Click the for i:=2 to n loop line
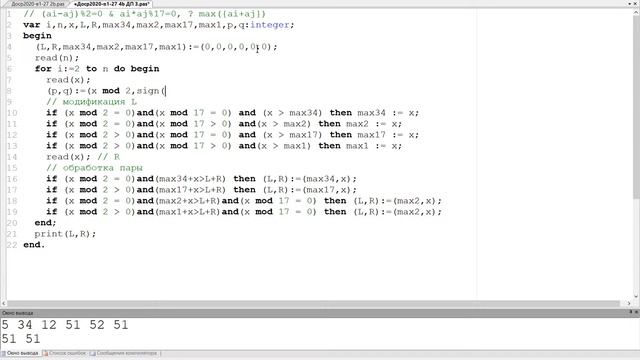The width and height of the screenshot is (640, 360). tap(97, 69)
